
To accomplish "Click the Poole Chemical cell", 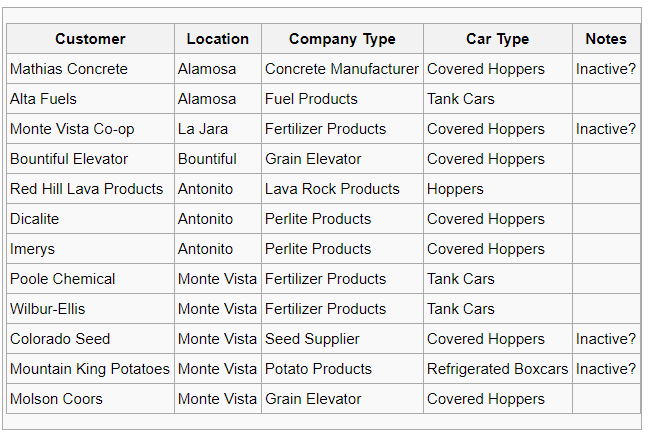I will (91, 279).
